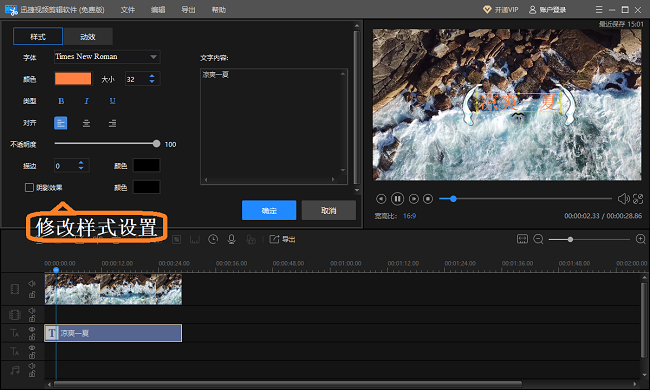This screenshot has height=390, width=650.
Task: Open the hamburger main menu icon
Action: (599, 9)
